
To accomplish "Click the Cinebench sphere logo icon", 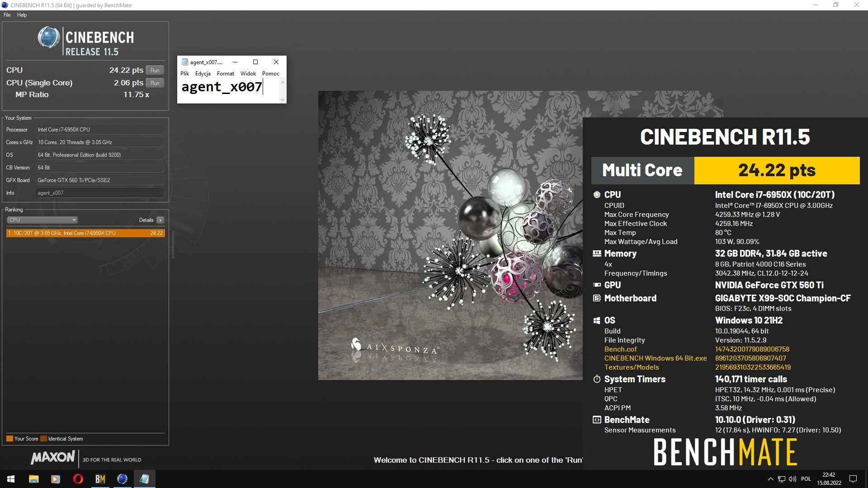I will tap(49, 38).
